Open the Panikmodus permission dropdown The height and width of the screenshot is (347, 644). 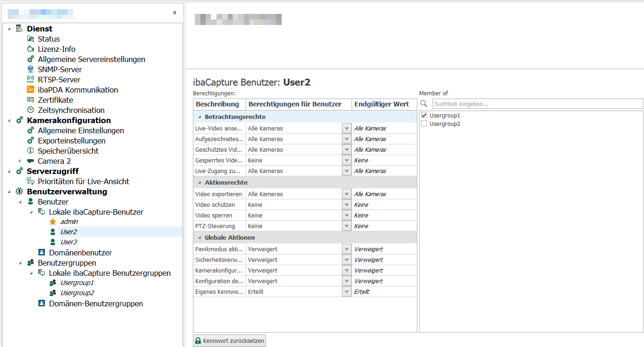pos(347,249)
